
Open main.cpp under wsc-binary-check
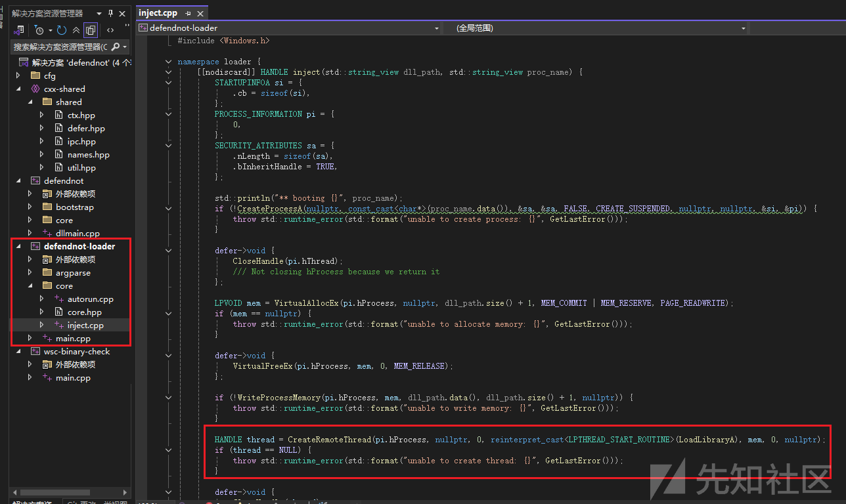[73, 378]
